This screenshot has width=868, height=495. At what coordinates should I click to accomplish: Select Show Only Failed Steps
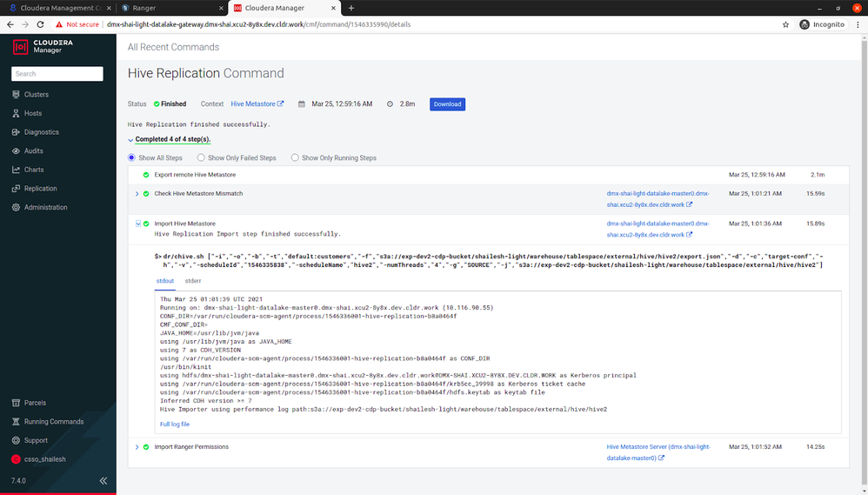(x=201, y=157)
